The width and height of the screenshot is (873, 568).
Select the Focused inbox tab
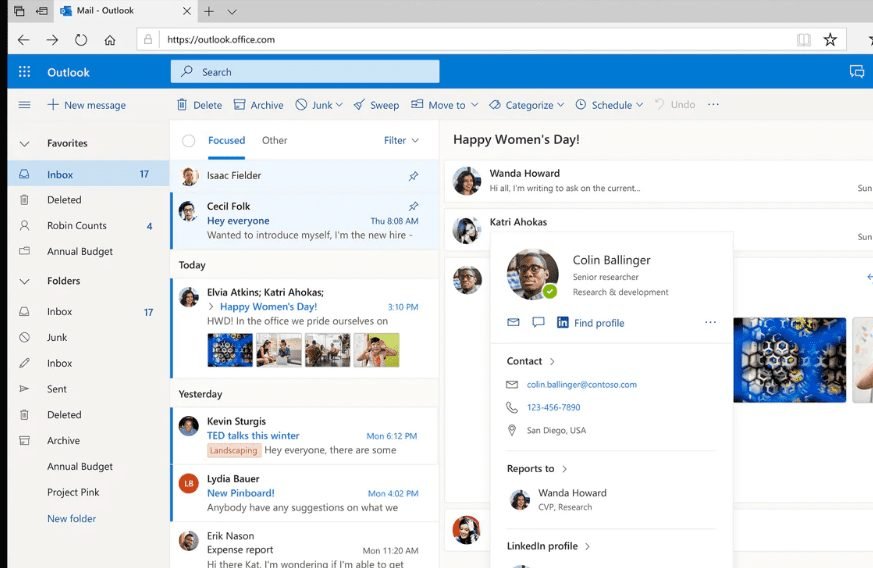226,141
